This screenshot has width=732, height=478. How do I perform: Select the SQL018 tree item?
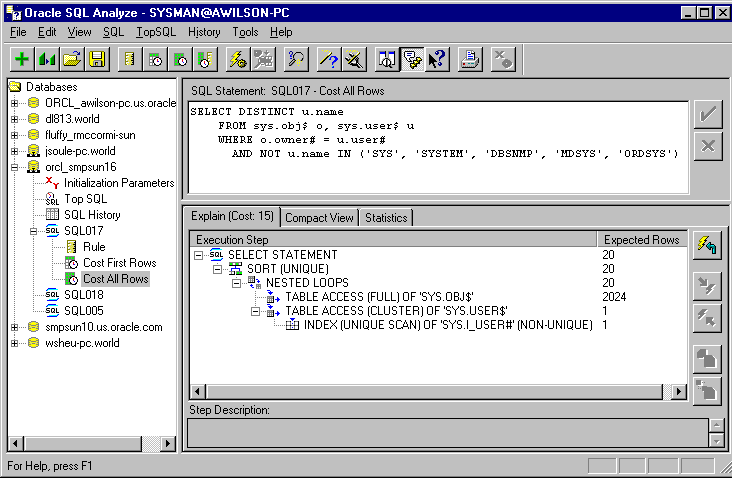[x=84, y=295]
